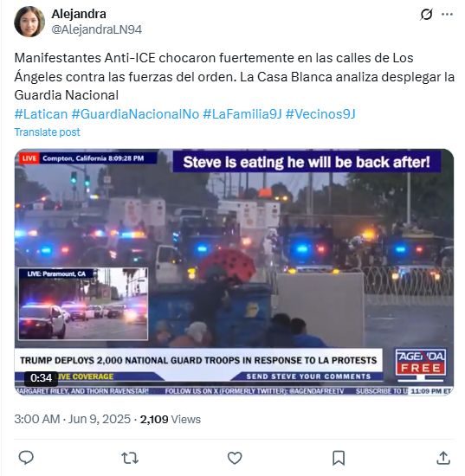Open the three-dot more options menu
Screen dimensions: 465x476
pos(447,14)
